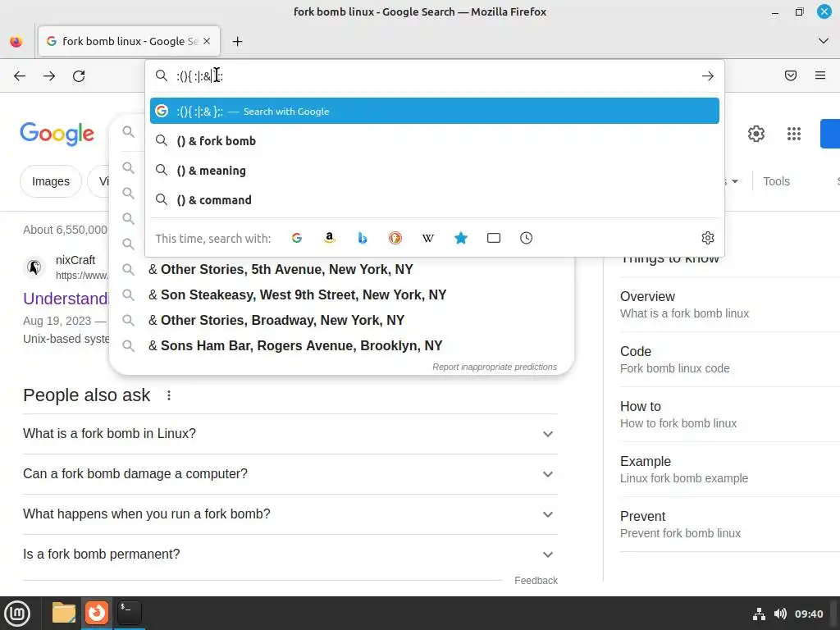Expand 'What happens when you run a fork bomb?'
The height and width of the screenshot is (630, 840).
(290, 514)
